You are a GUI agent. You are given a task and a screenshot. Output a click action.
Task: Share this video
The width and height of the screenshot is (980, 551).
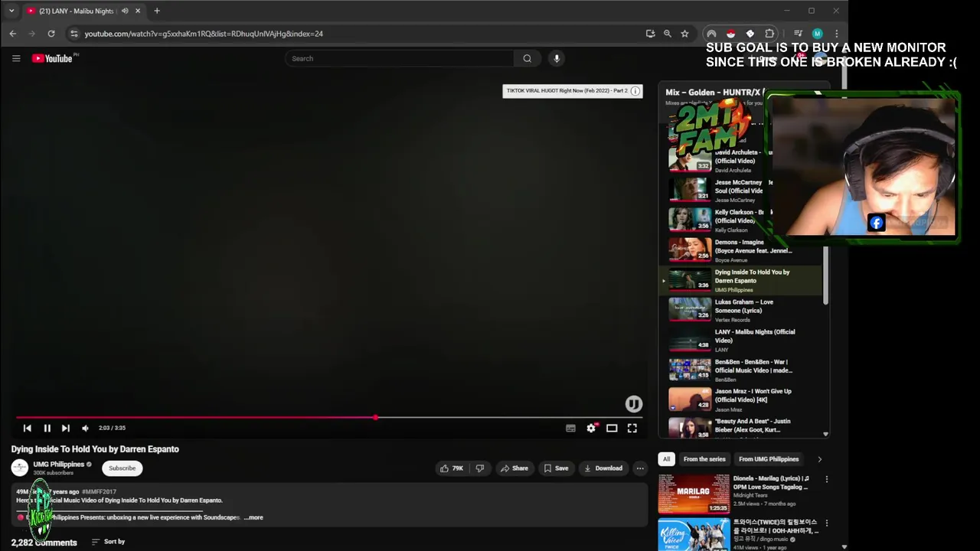coord(514,468)
